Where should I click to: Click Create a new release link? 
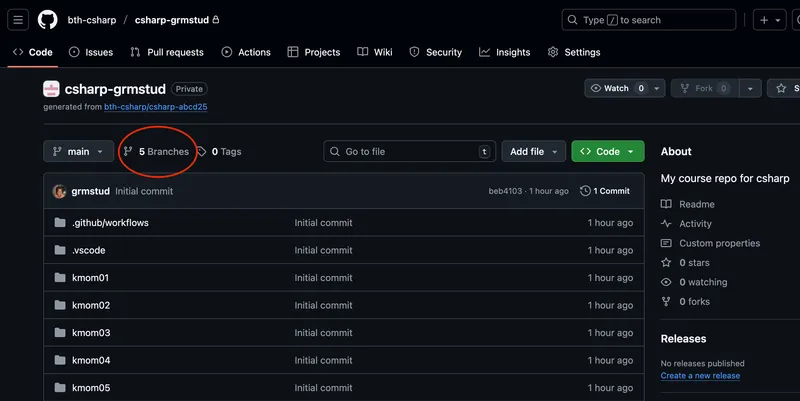coord(700,376)
